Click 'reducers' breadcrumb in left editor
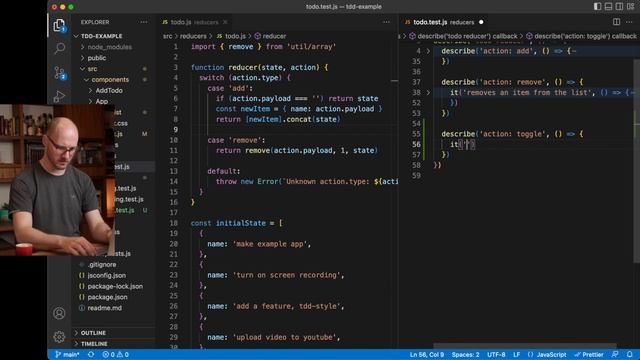Viewport: 640px width, 360px height. pos(193,36)
